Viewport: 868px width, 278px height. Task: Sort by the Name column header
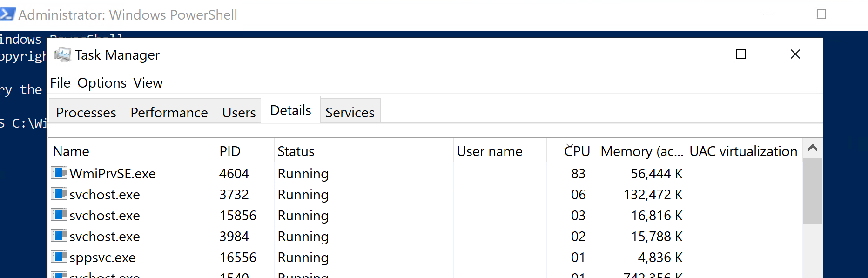tap(132, 151)
